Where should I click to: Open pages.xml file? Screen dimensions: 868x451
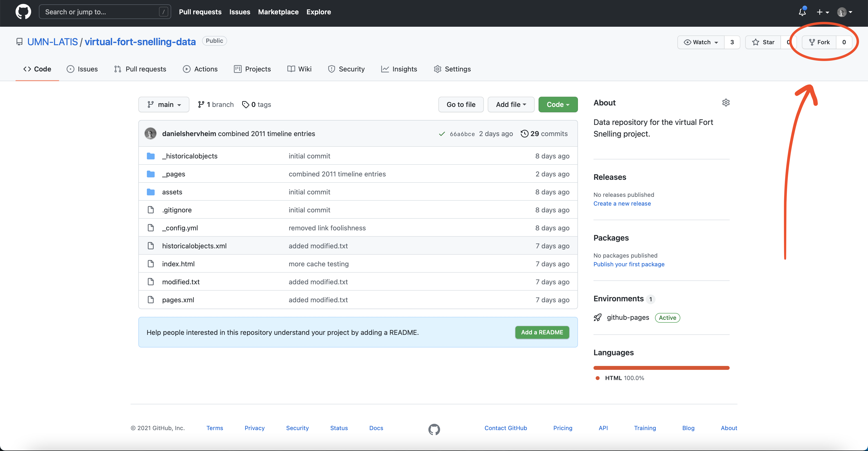178,300
